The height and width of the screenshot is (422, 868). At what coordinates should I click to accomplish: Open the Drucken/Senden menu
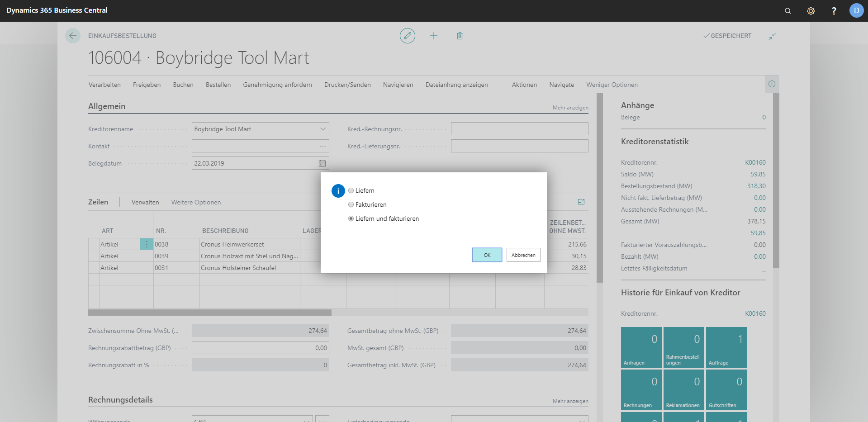[347, 85]
